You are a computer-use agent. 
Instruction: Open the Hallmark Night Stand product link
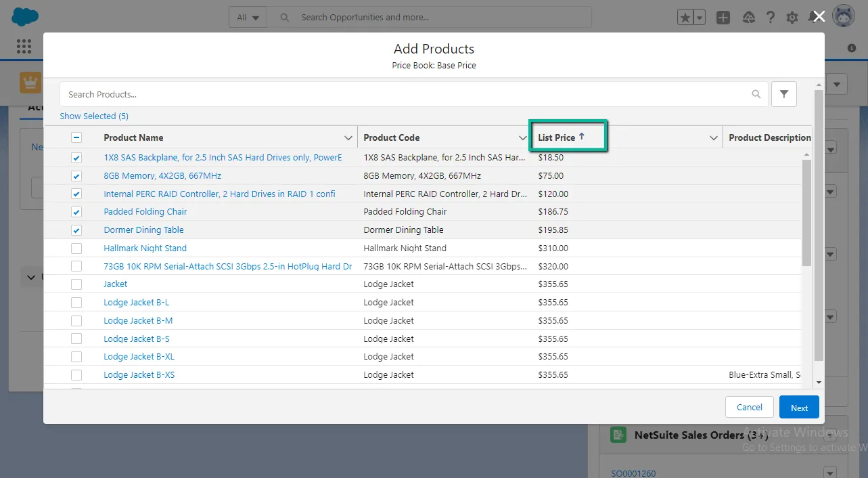145,248
